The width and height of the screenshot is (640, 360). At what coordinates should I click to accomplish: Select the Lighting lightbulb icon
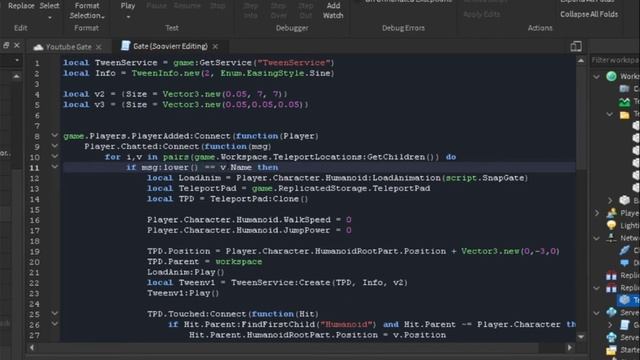(x=611, y=225)
